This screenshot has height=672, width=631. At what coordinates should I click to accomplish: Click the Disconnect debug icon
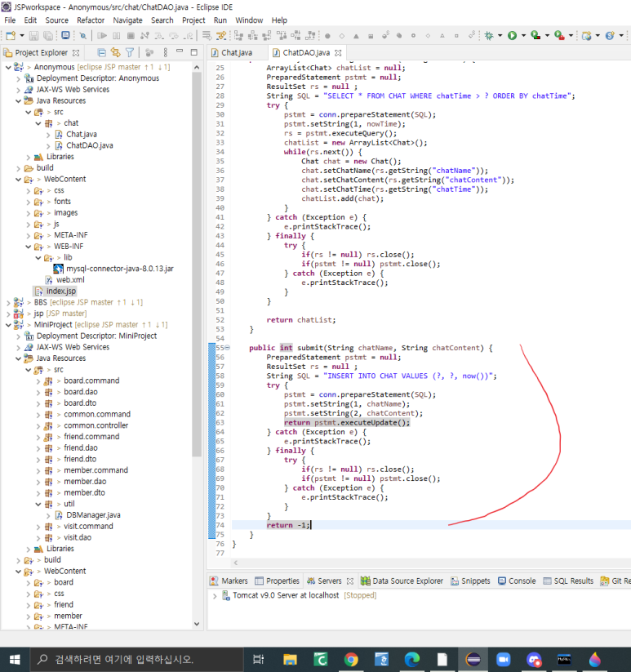coord(144,36)
